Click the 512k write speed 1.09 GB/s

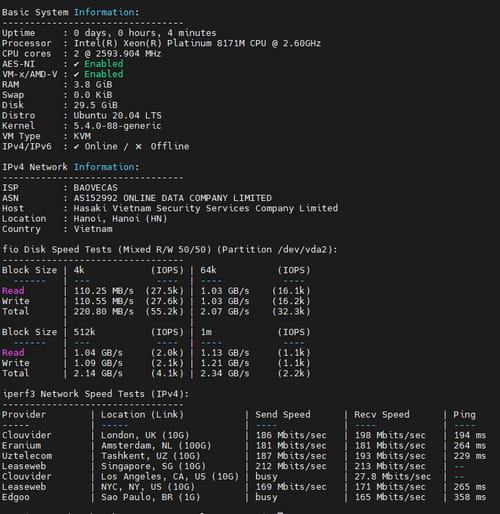click(98, 363)
